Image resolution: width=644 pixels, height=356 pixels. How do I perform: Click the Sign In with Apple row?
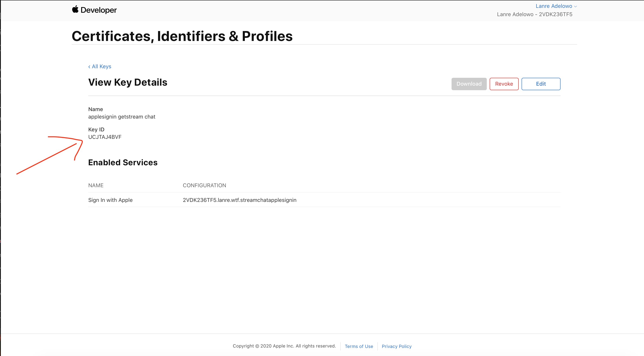coord(324,200)
